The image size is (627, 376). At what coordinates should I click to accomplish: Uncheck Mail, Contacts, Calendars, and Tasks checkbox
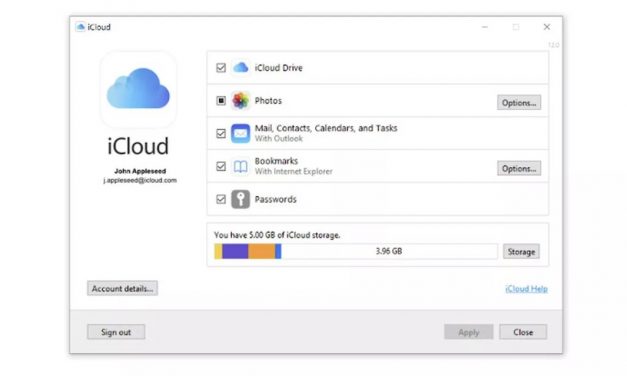221,133
